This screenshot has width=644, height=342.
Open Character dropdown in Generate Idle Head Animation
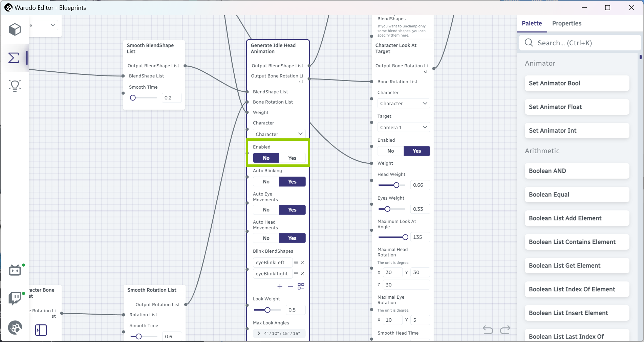tap(279, 134)
